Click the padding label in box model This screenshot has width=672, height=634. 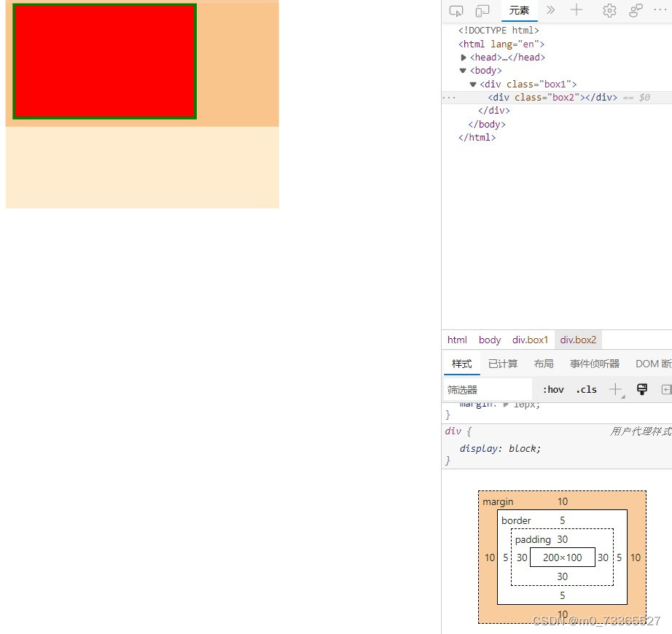click(x=533, y=539)
